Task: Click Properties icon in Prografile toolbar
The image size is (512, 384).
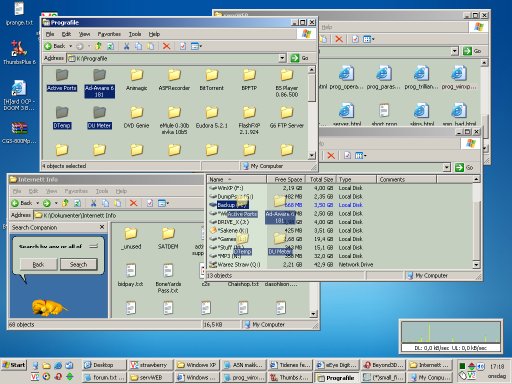Action: (x=183, y=46)
